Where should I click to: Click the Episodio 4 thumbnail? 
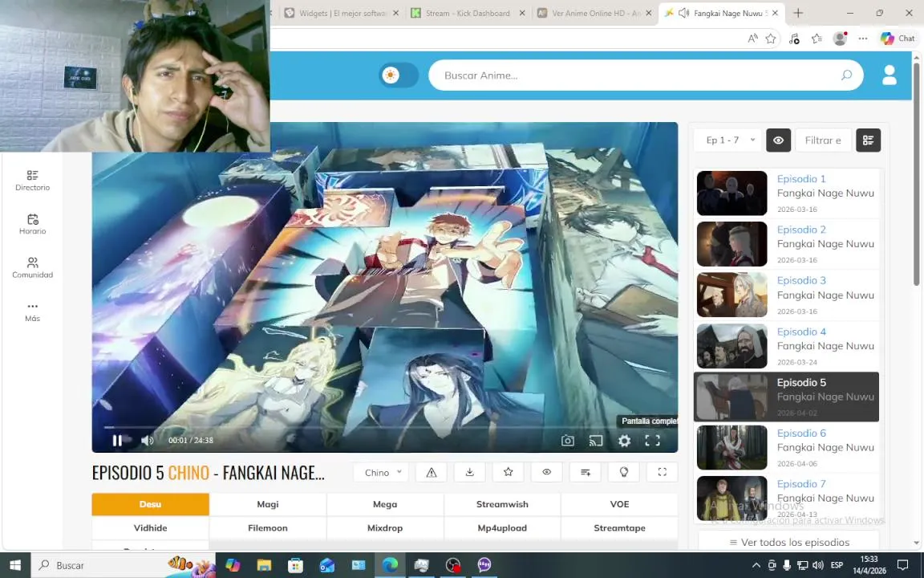point(731,346)
